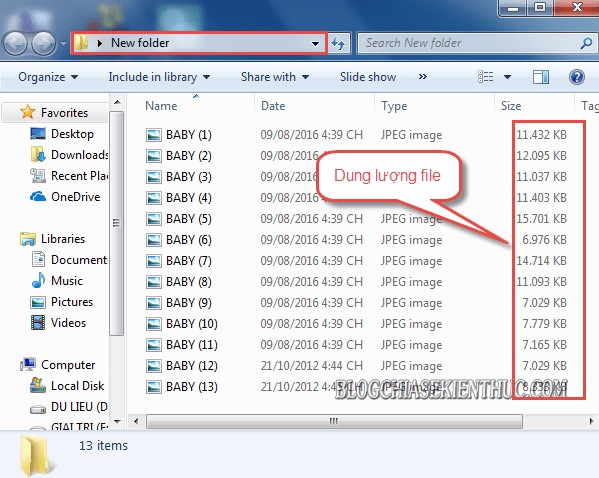Select the BABY (2) image file icon
The image size is (599, 478).
pos(154,156)
